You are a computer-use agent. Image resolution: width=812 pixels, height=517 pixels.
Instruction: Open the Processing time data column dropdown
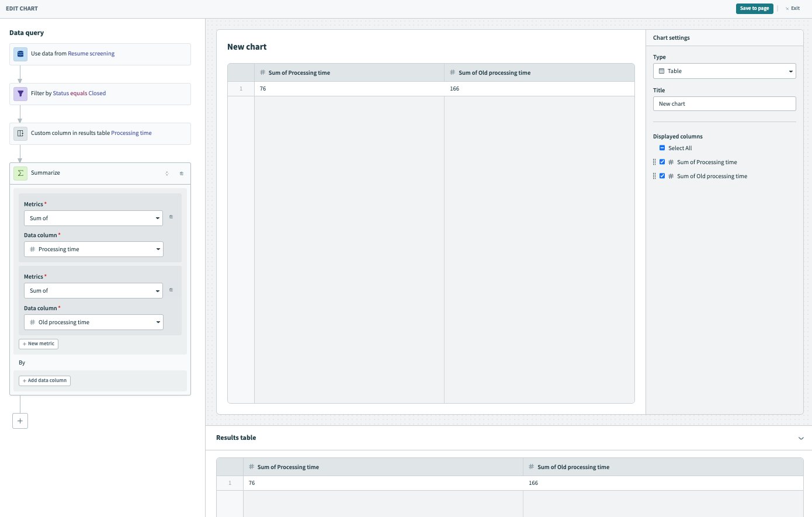pos(93,249)
